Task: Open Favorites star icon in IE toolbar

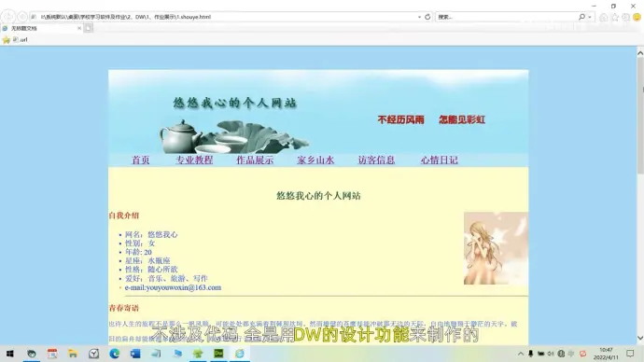Action: [x=615, y=17]
